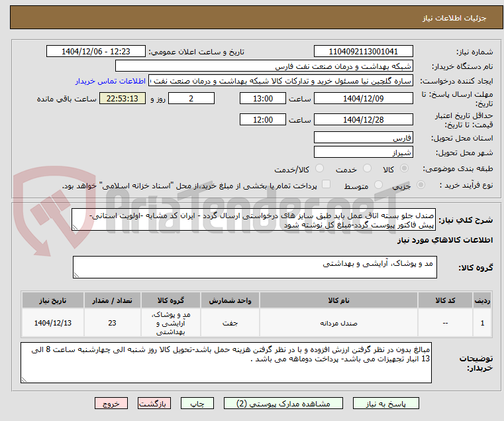Click the delivery city field 'شیراز'
The width and height of the screenshot is (504, 421).
pos(363,152)
